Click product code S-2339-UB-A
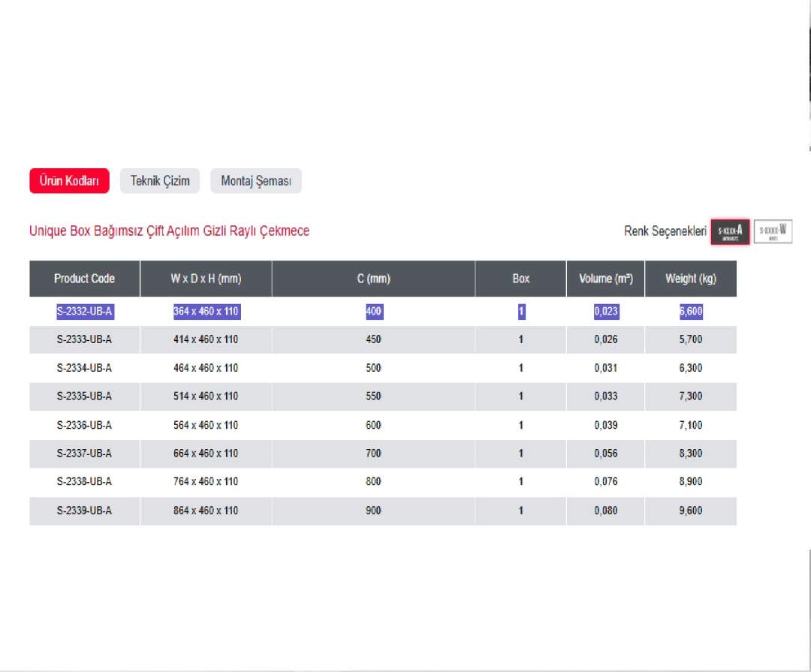The height and width of the screenshot is (672, 811). tap(84, 511)
